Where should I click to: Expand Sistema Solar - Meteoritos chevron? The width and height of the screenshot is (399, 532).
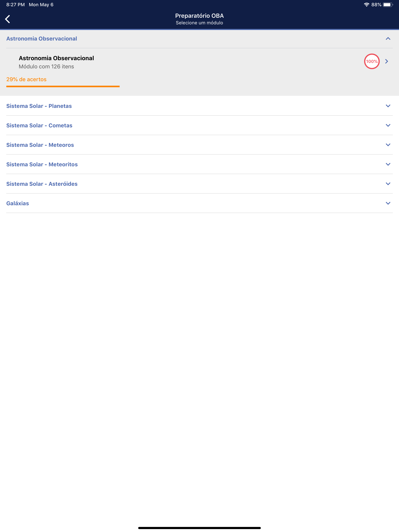click(x=388, y=164)
